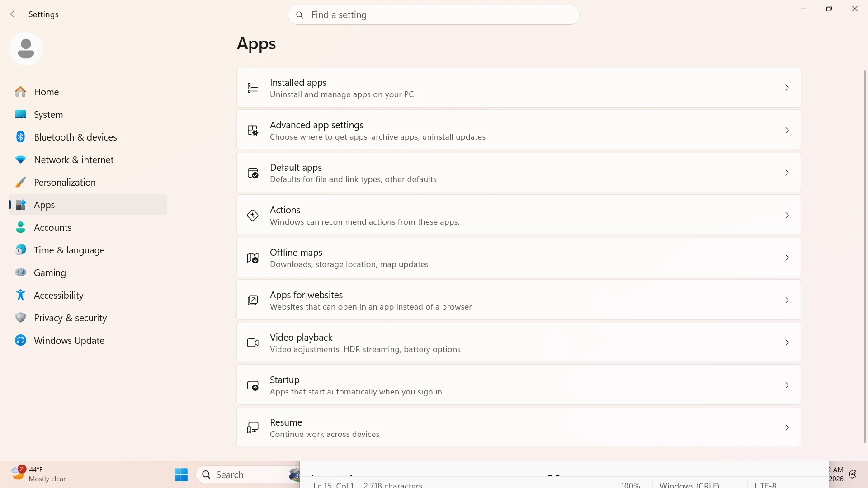Screen dimensions: 868x488
Task: Click the Windows Update refresh icon
Action: 20,340
